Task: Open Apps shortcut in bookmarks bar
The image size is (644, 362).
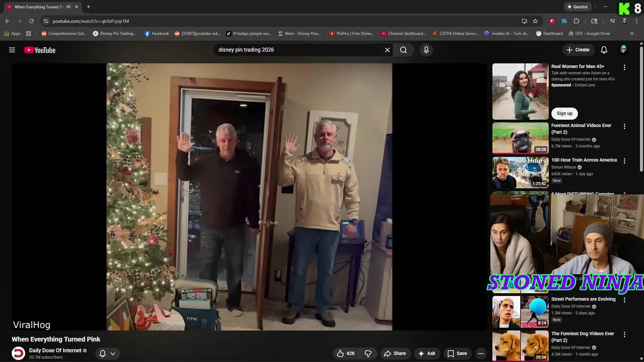Action: (13, 34)
